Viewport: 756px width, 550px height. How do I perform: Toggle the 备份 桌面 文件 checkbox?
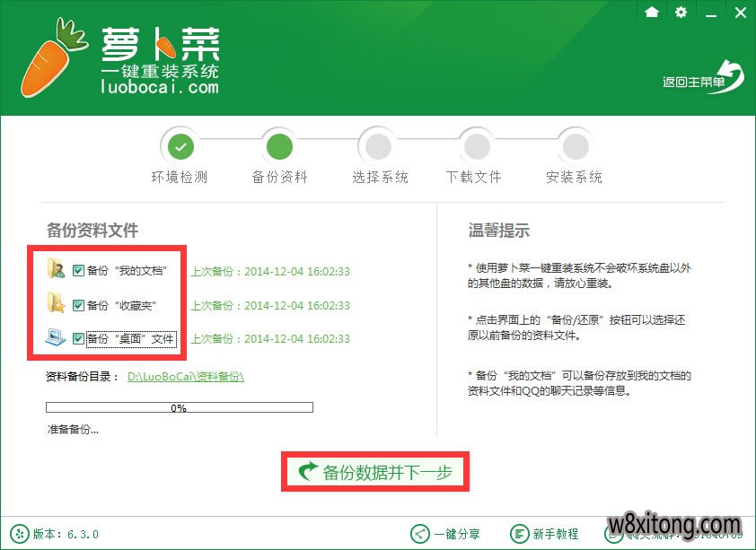click(x=77, y=338)
